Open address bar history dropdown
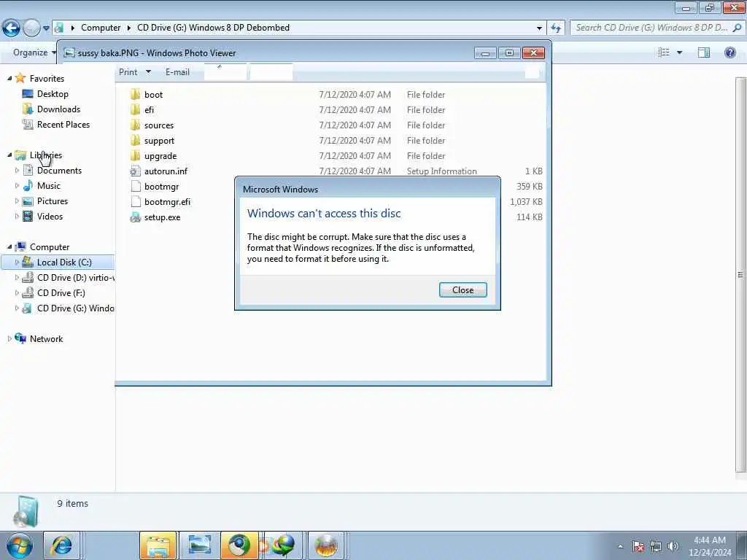 pyautogui.click(x=539, y=28)
